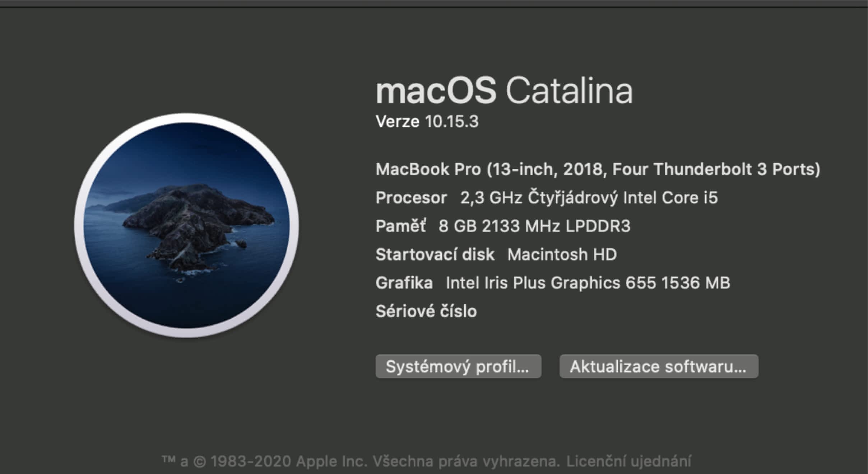The width and height of the screenshot is (868, 474).
Task: Click the "Všechna práva vyhrazena" text
Action: pyautogui.click(x=466, y=461)
